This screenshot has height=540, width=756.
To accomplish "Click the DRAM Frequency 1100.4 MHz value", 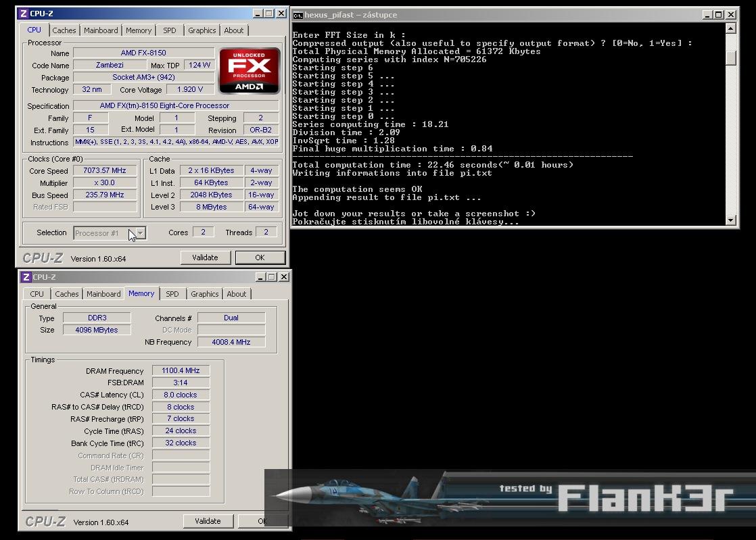I will pos(181,370).
